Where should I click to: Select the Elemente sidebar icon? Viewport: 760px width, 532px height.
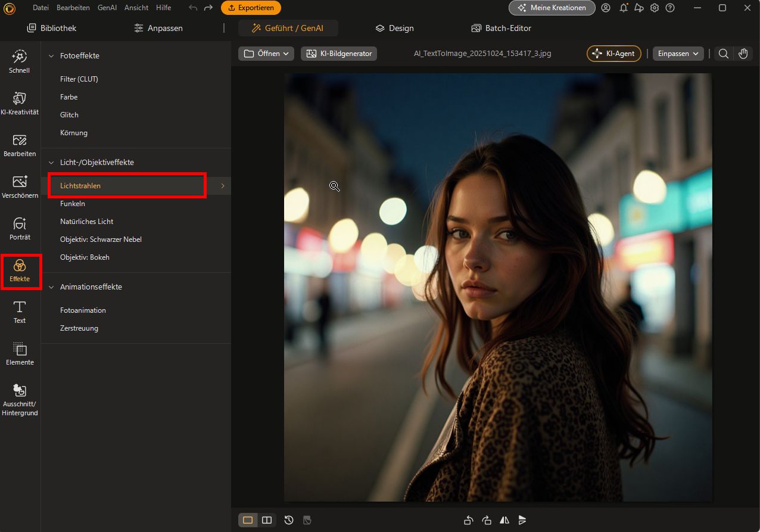click(x=20, y=354)
